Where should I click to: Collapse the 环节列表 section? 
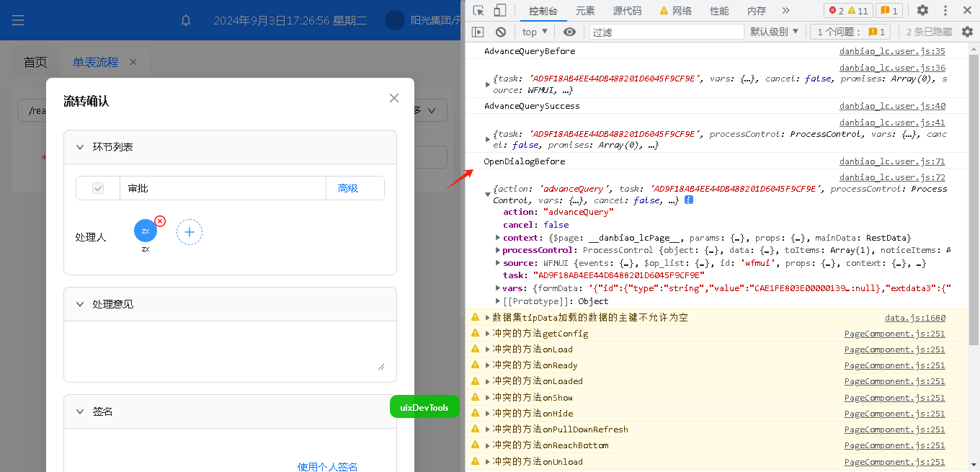pyautogui.click(x=80, y=147)
